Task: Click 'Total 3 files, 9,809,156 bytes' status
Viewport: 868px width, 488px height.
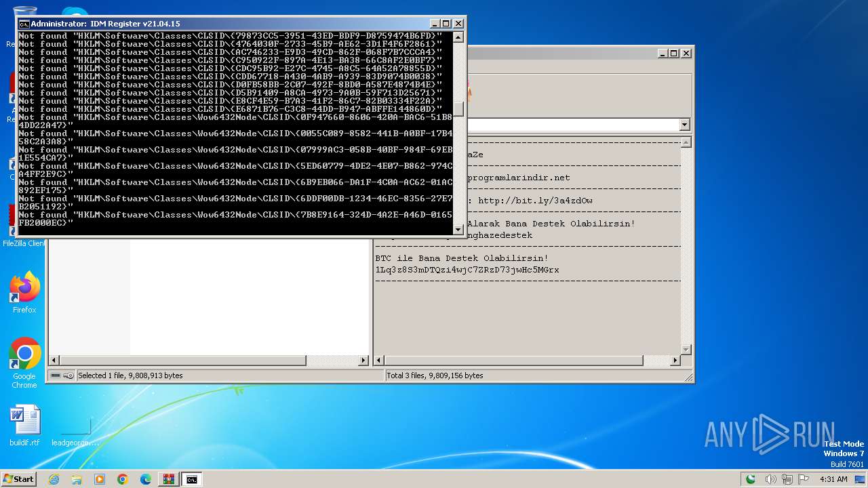Action: tap(435, 375)
